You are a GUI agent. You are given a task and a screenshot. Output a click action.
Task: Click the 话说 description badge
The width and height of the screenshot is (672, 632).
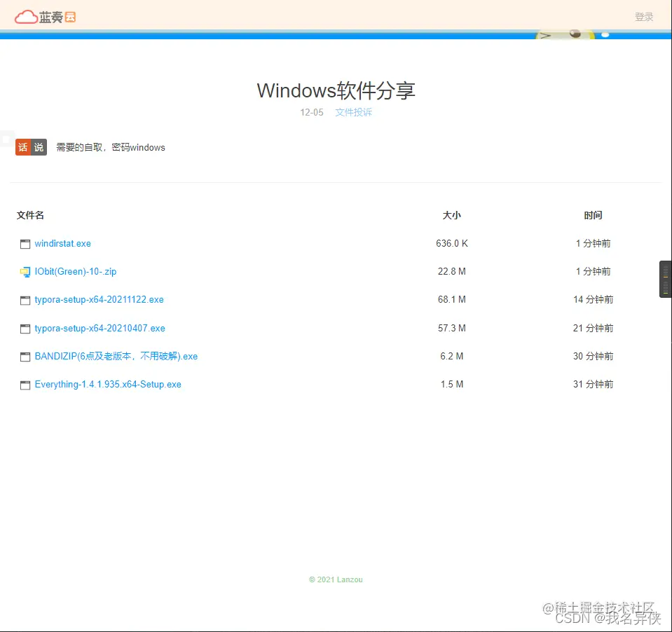point(32,147)
